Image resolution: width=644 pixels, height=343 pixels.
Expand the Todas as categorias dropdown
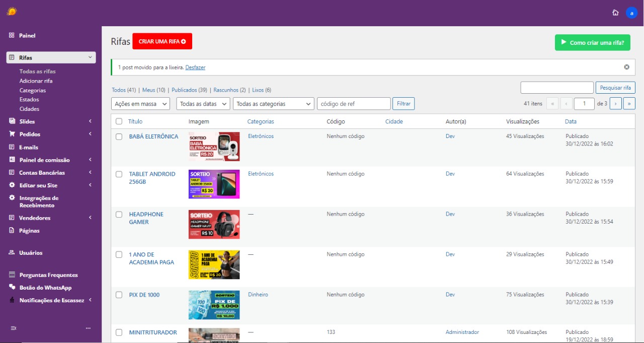(x=273, y=104)
